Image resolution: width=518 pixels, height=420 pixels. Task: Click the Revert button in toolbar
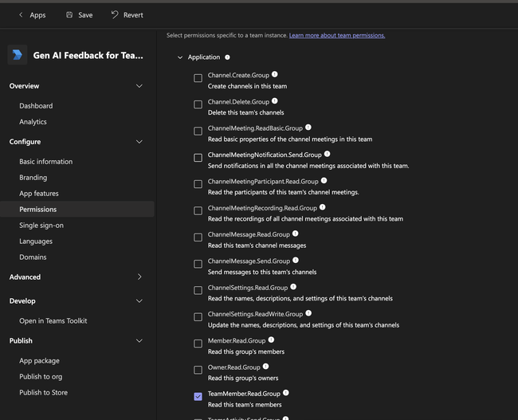(127, 15)
